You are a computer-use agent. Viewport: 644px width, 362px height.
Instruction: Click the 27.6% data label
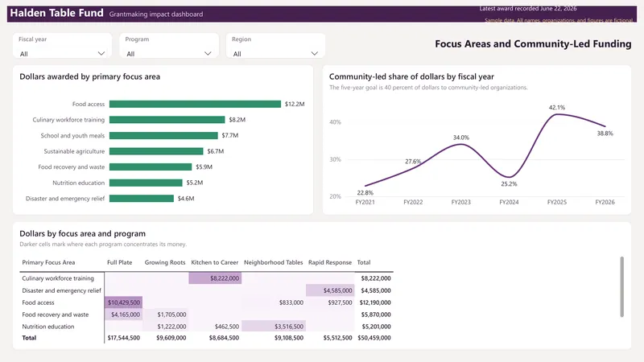413,162
